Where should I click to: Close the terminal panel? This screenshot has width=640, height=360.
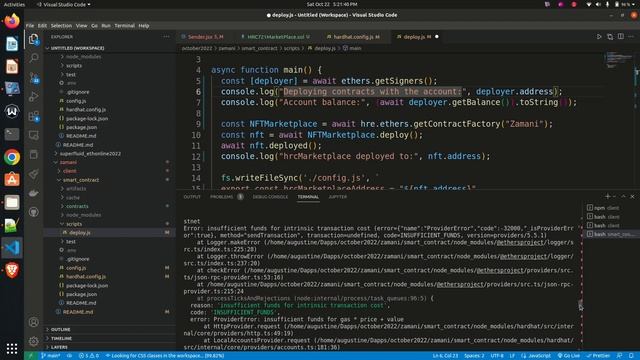[632, 197]
